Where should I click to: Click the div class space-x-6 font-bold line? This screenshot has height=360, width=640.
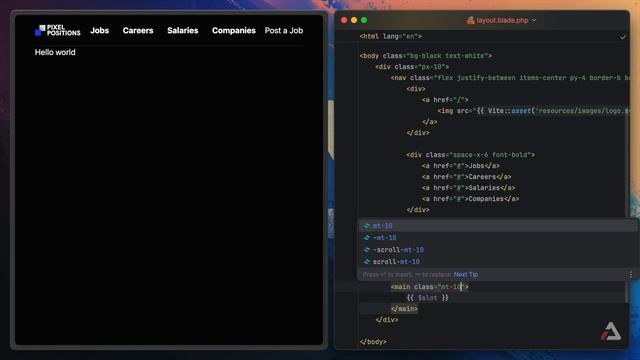point(470,155)
